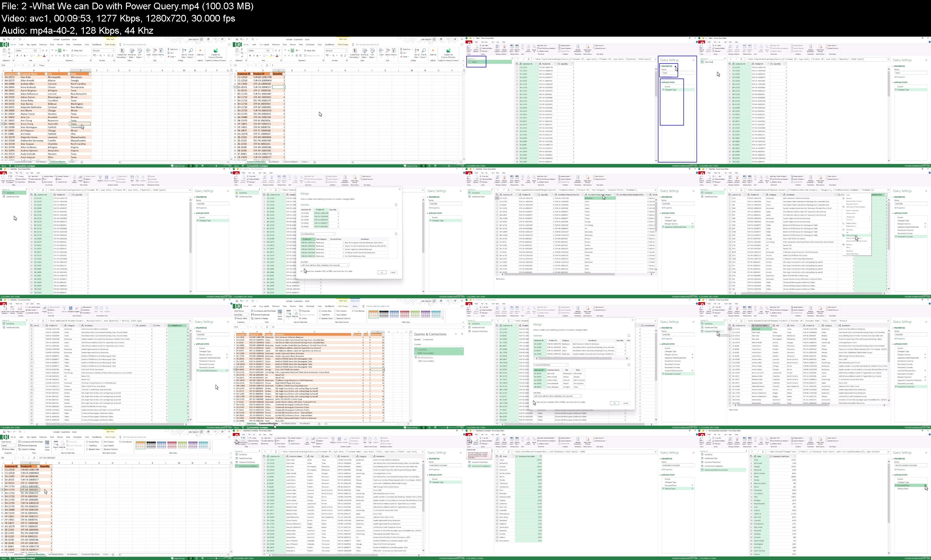
Task: Open Query ribbon tab in Queries & Connections frame
Action: (x=355, y=306)
